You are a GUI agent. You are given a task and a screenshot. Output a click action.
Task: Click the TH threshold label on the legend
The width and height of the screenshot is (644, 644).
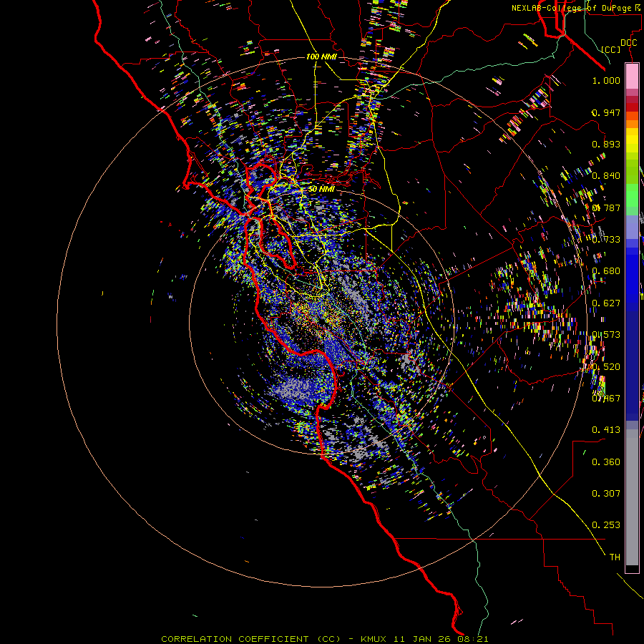coord(615,557)
